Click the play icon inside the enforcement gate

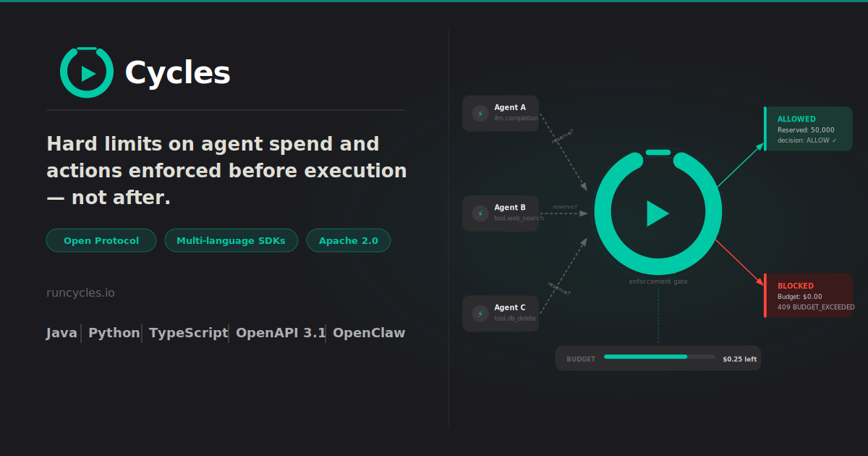[658, 213]
